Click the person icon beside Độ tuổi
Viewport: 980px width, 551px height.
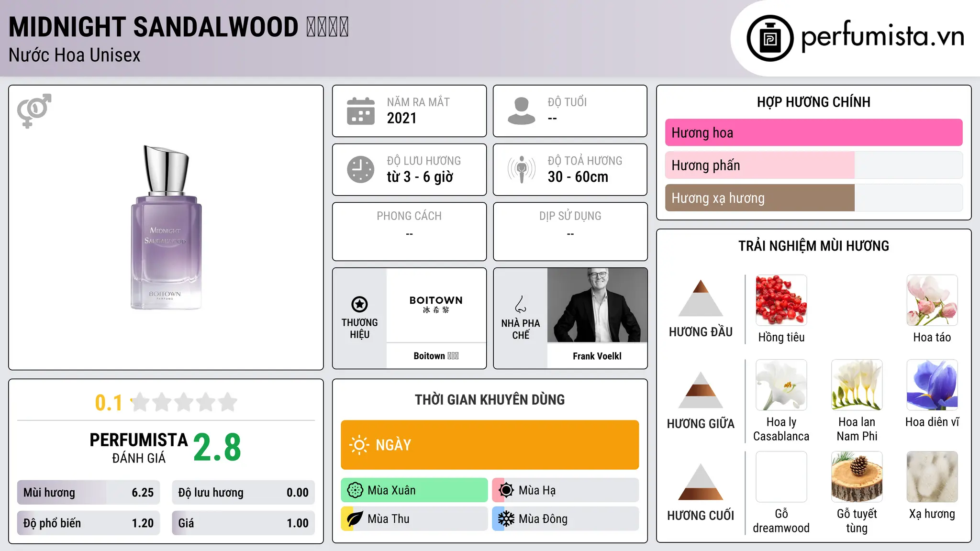coord(522,111)
